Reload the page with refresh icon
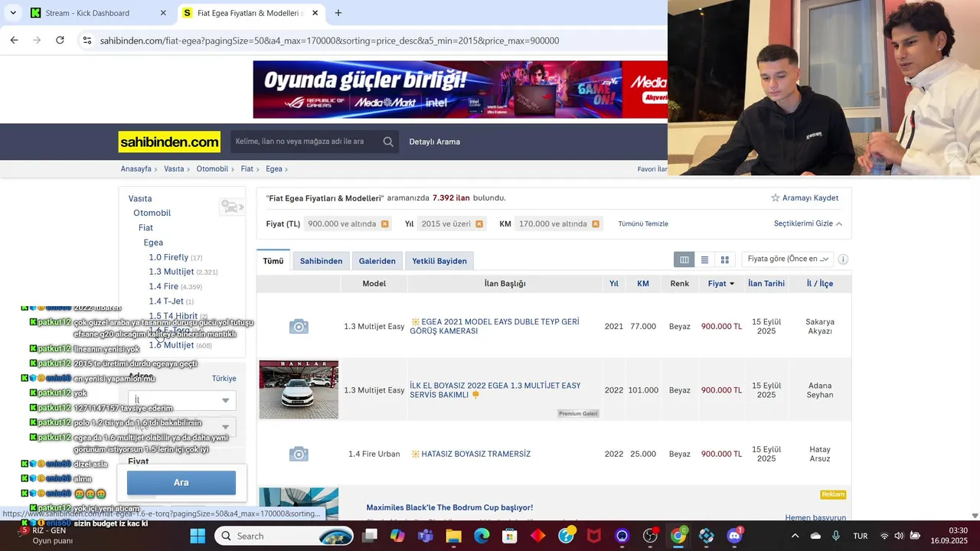Viewport: 980px width, 551px height. [x=60, y=41]
